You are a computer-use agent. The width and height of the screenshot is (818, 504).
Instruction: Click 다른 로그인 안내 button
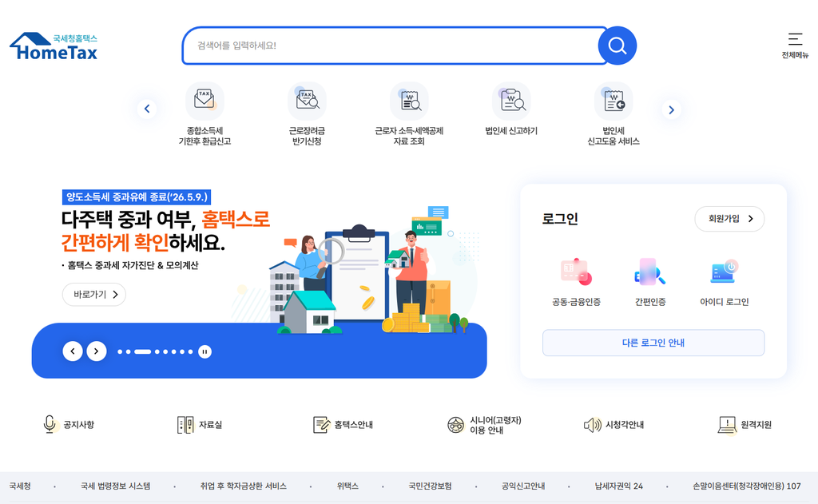click(653, 343)
